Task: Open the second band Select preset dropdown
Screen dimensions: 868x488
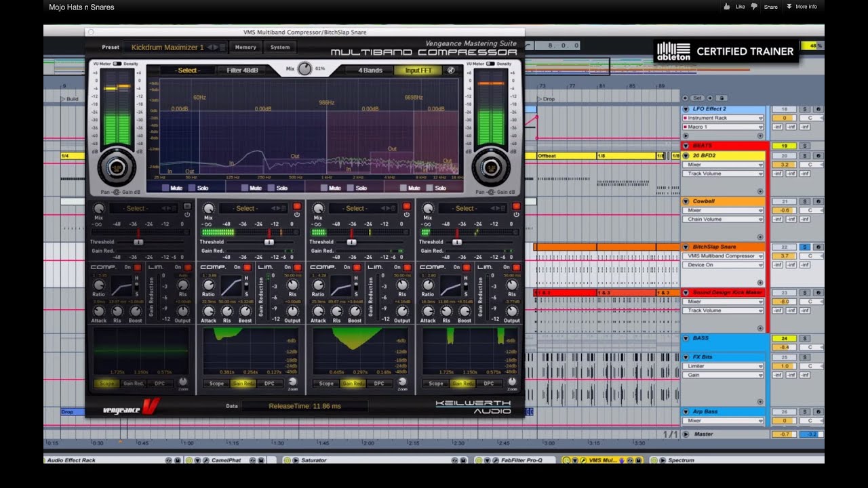Action: 254,208
